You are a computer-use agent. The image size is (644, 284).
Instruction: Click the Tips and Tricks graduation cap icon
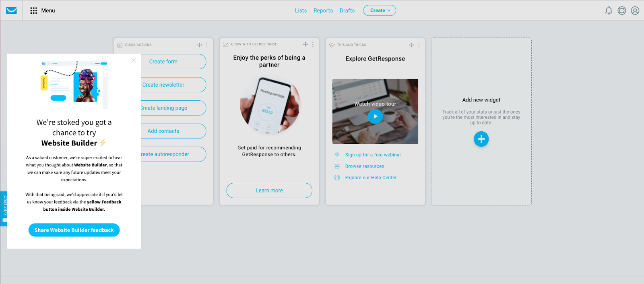(332, 45)
